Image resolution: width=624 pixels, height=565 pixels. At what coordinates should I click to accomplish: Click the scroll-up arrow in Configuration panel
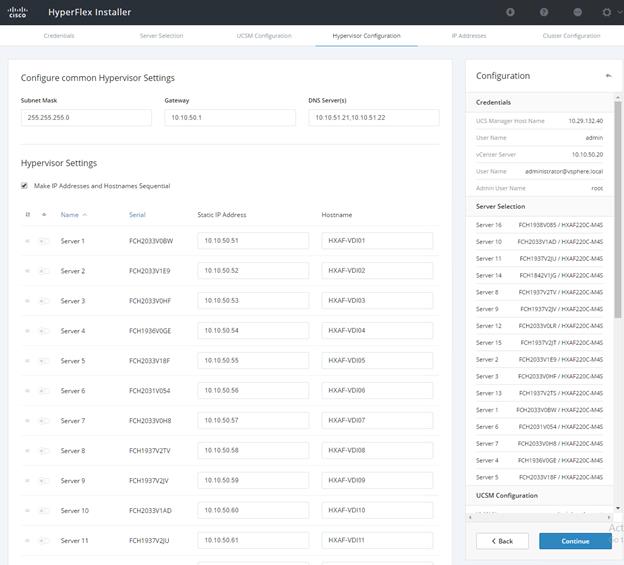point(618,97)
